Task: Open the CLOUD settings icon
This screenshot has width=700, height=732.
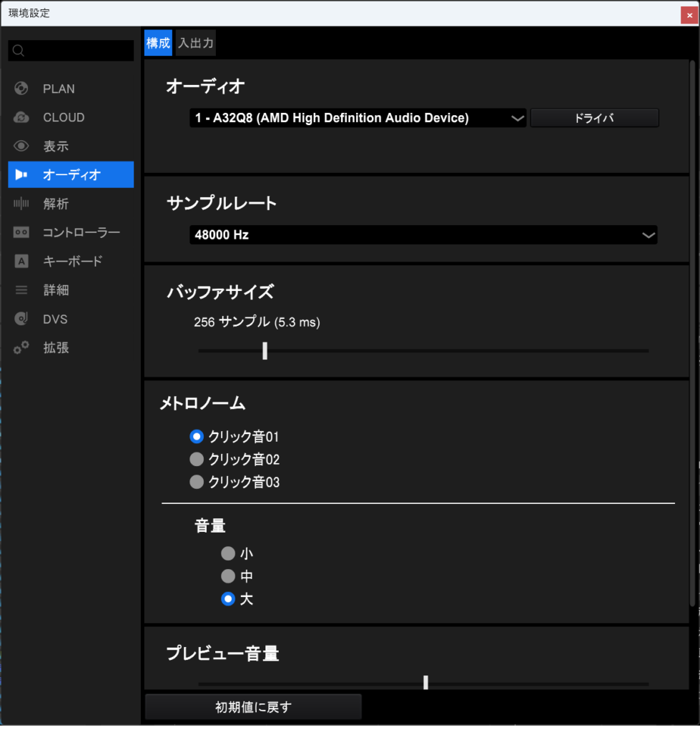Action: (x=21, y=117)
